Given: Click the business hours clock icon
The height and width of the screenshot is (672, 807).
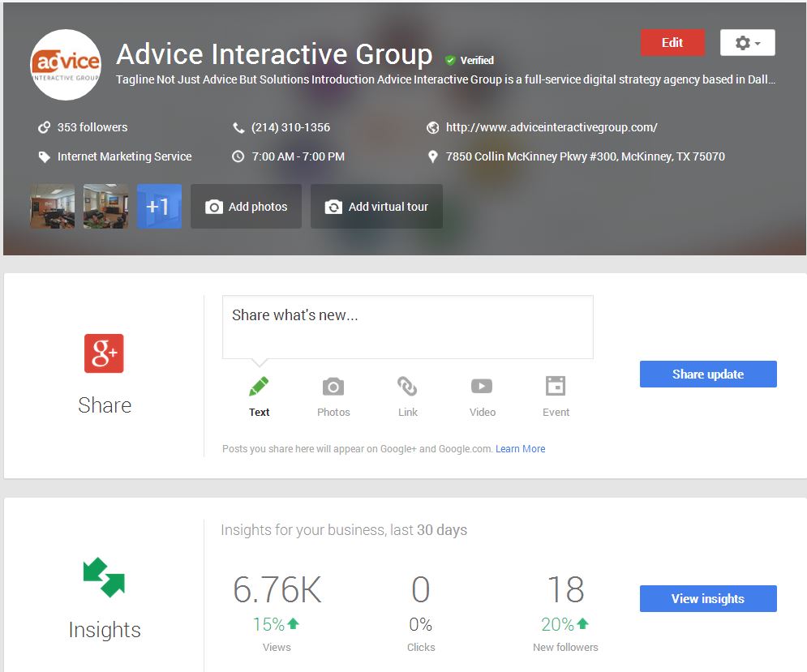Looking at the screenshot, I should [x=238, y=156].
